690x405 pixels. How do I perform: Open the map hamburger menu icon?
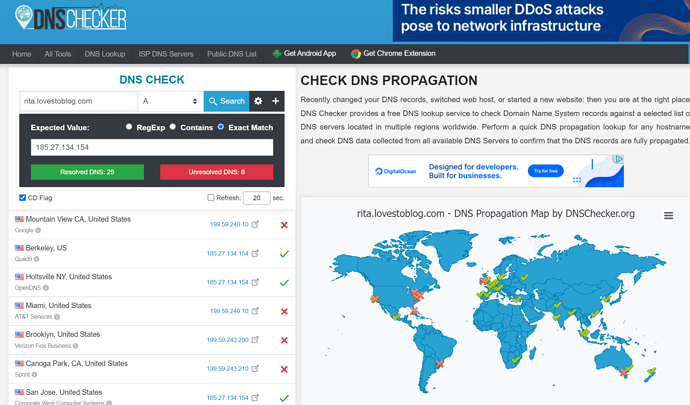click(668, 215)
